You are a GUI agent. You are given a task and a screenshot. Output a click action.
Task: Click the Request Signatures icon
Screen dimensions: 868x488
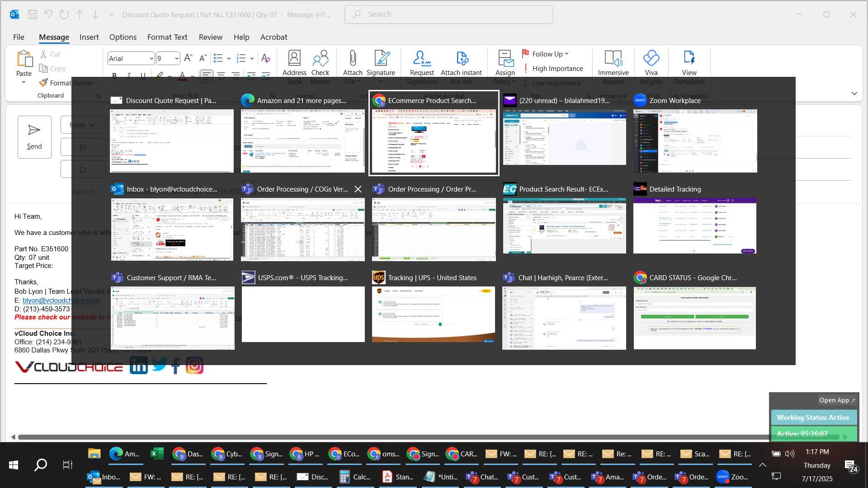[422, 59]
